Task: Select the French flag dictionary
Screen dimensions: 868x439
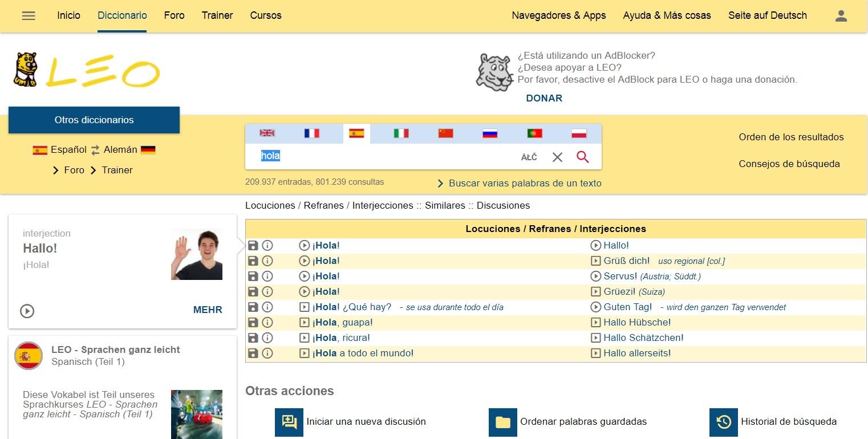Action: click(311, 133)
